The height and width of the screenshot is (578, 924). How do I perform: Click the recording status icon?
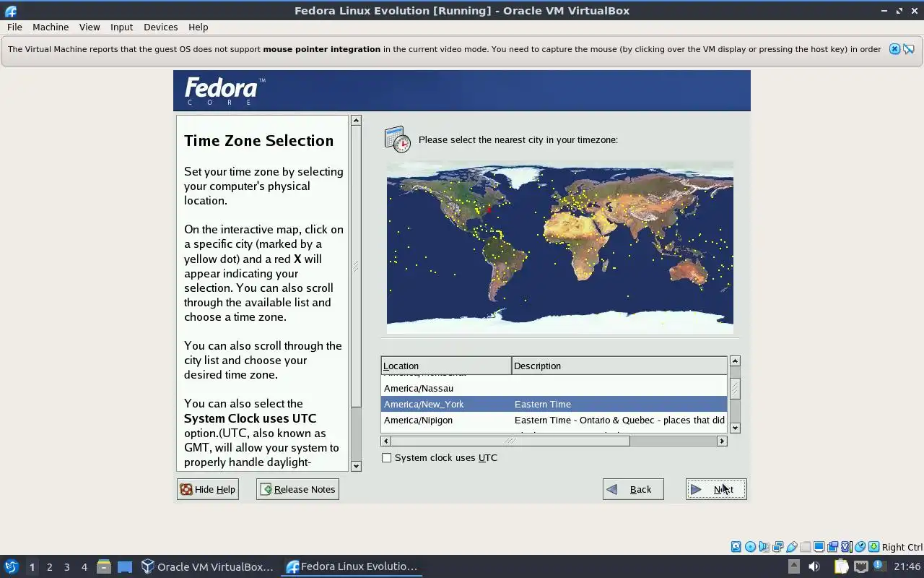(832, 547)
